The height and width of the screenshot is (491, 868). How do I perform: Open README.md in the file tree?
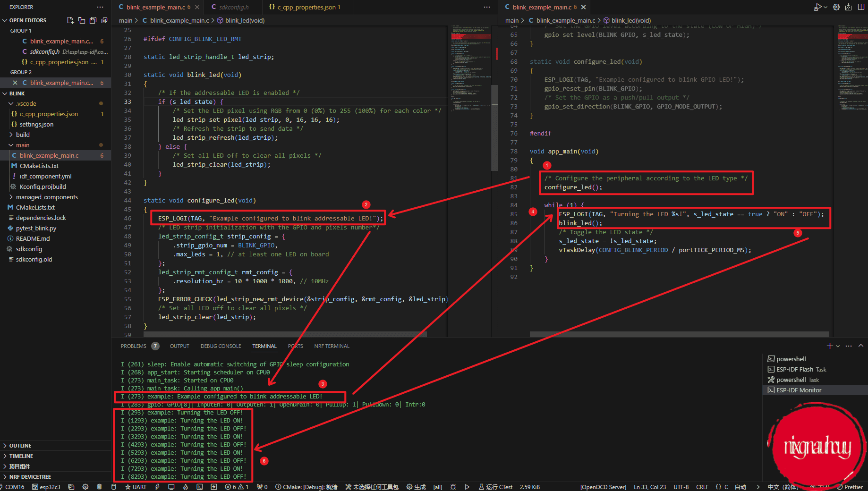33,238
